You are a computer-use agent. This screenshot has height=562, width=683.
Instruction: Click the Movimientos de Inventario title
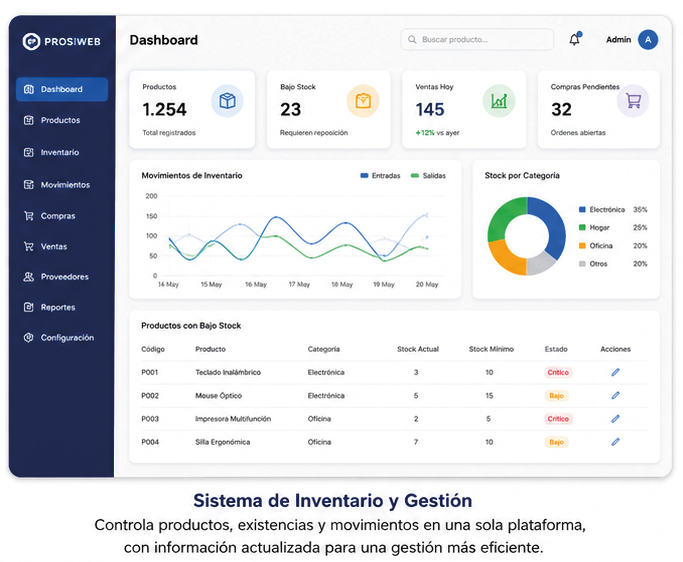(192, 176)
